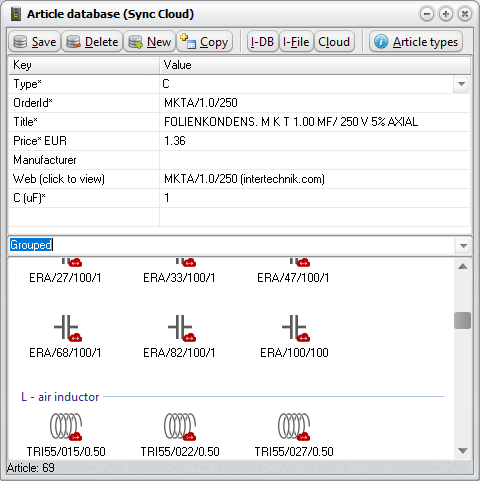Click the article list scrollbar thumb
The width and height of the screenshot is (480, 481).
(463, 320)
